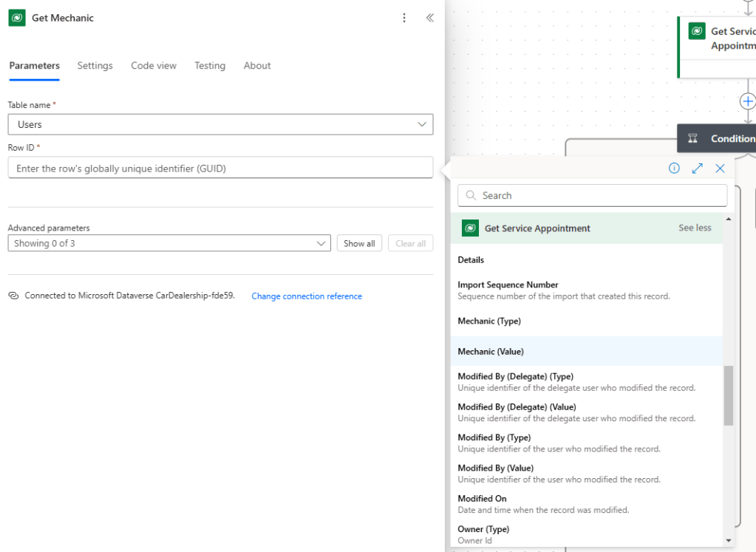Switch to the Settings tab
The height and width of the screenshot is (552, 756).
[95, 66]
